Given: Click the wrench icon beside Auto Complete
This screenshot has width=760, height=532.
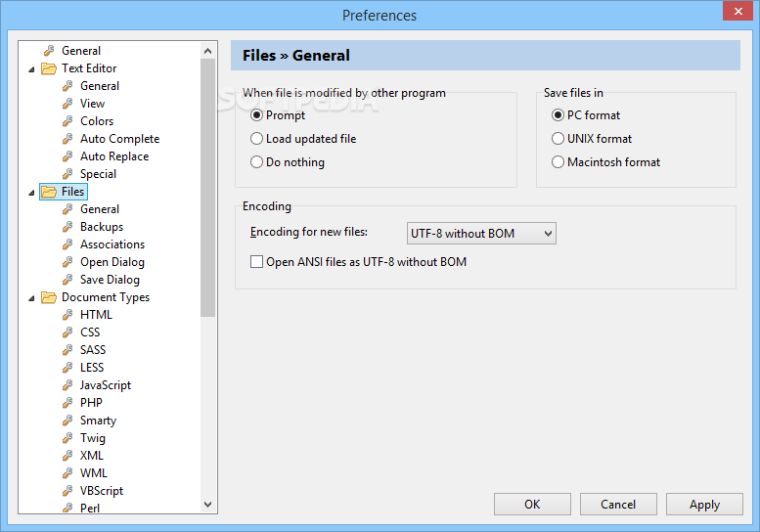Looking at the screenshot, I should [x=67, y=139].
